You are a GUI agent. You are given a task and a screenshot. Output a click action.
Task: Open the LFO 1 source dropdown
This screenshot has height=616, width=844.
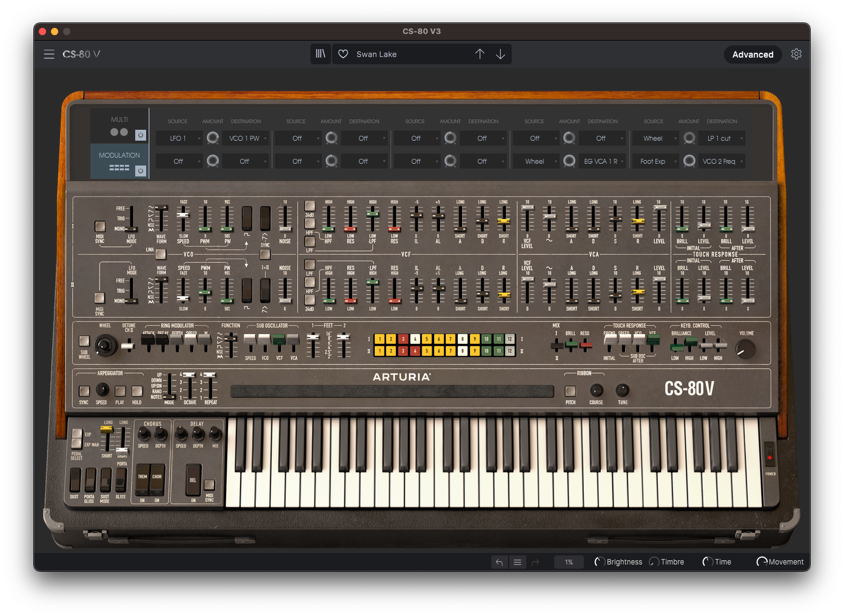click(x=179, y=138)
